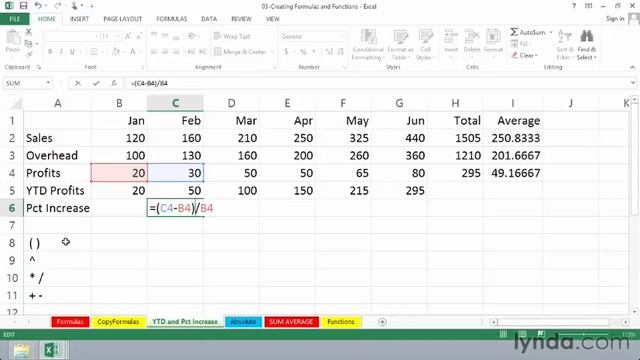Switch to the FORMULAS tab
The height and width of the screenshot is (360, 640).
pos(171,19)
